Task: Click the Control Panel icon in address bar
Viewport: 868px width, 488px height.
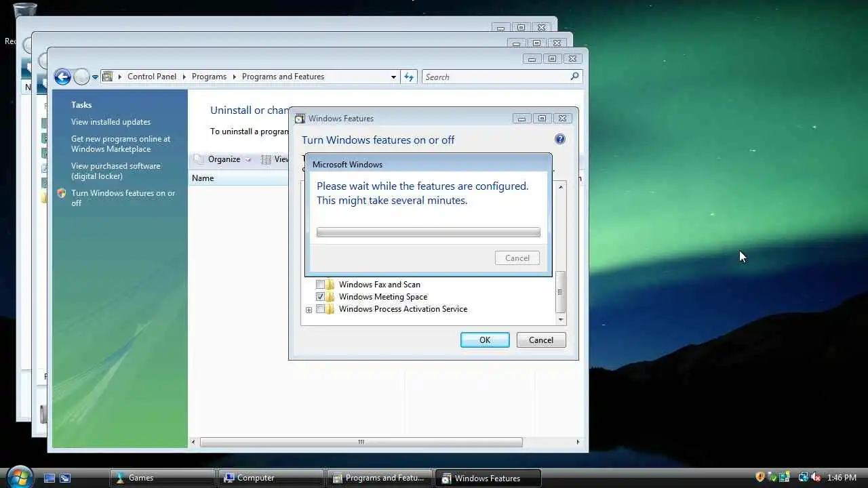Action: click(x=107, y=77)
